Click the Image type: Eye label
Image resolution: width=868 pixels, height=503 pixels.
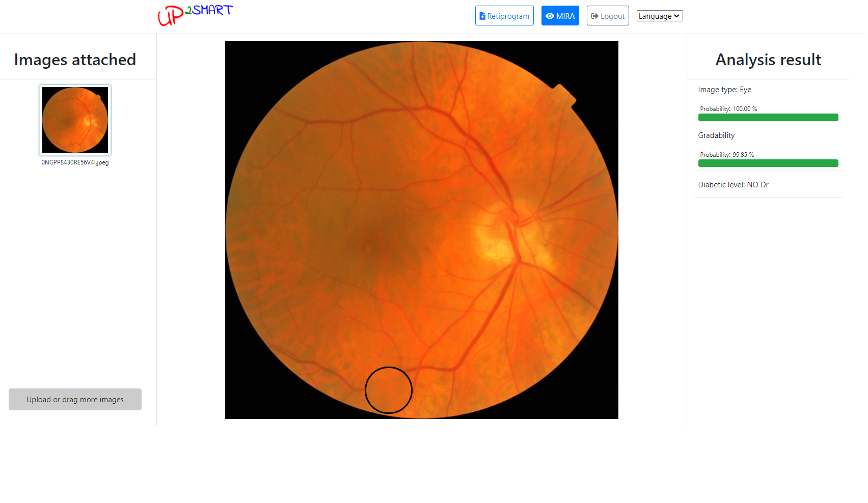[724, 90]
